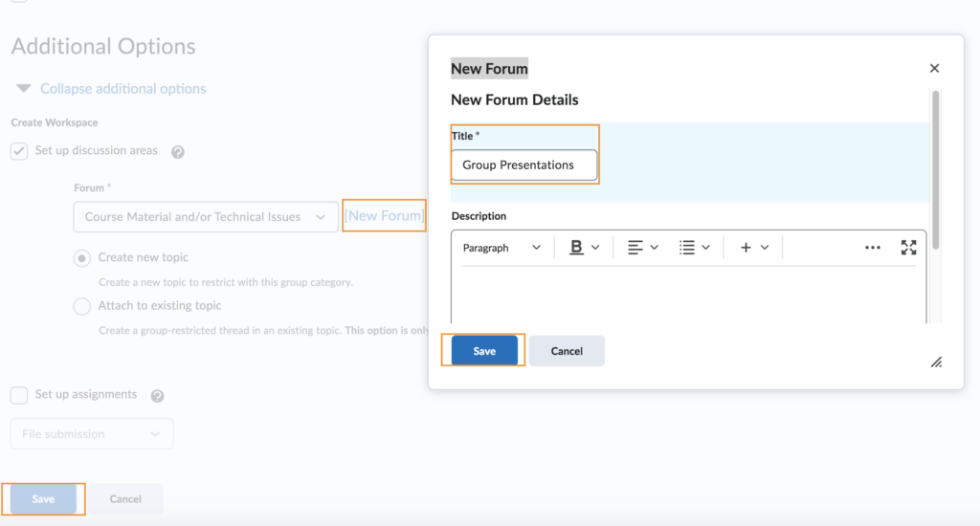Select the Attach to existing topic option
This screenshot has height=526, width=980.
(82, 306)
